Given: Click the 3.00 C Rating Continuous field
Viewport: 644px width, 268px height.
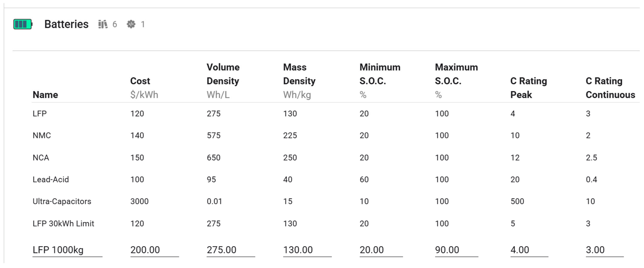Looking at the screenshot, I should (x=604, y=250).
